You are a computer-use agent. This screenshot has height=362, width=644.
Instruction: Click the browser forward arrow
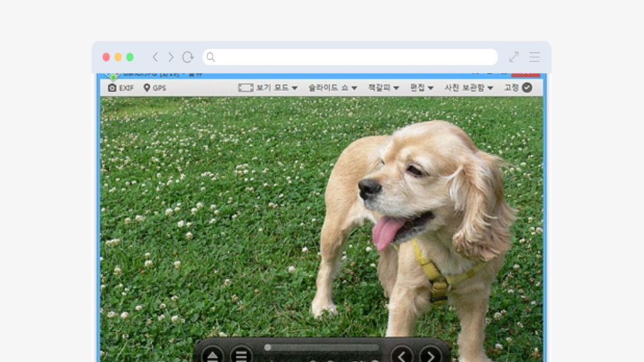point(170,57)
